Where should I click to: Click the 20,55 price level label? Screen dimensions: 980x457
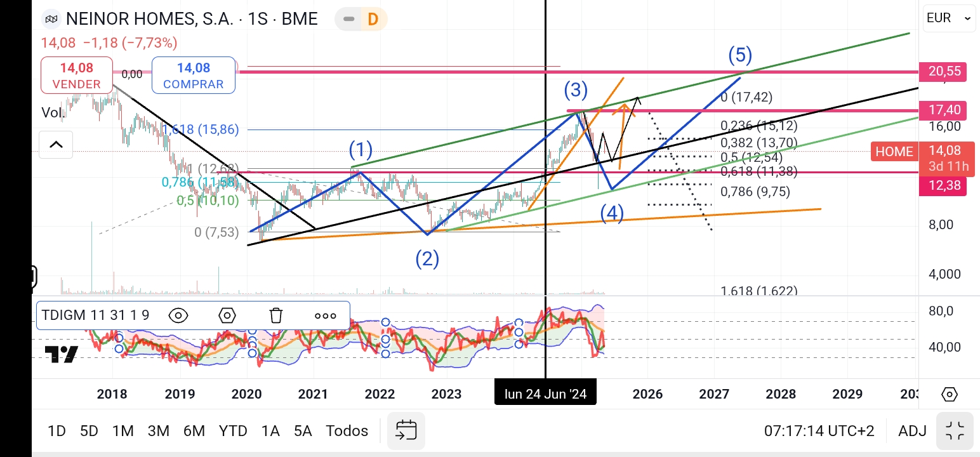[943, 72]
